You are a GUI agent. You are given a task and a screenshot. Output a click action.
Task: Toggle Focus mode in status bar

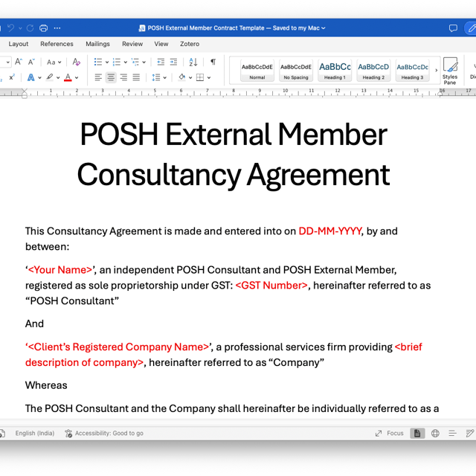click(390, 433)
